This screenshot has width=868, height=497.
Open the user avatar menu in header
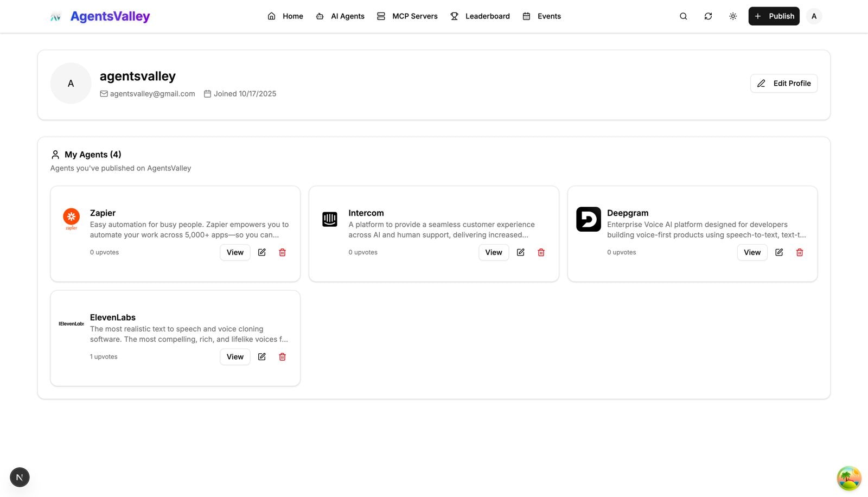[814, 16]
